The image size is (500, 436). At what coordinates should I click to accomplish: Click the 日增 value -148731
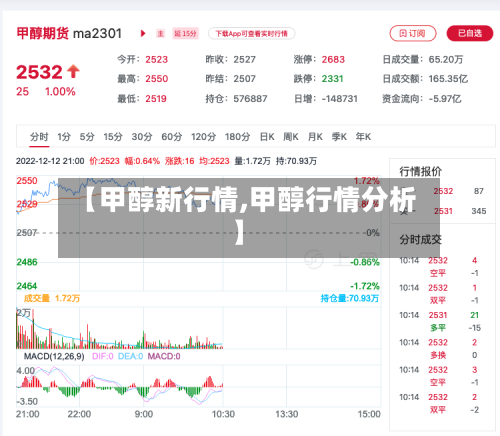[339, 99]
